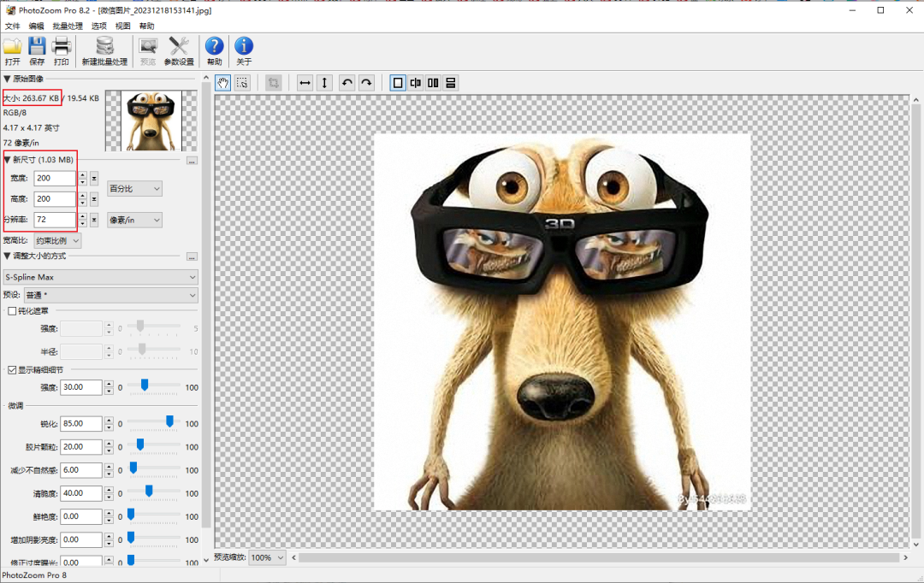924x583 pixels.
Task: Adjust the 清脆度 slider
Action: click(149, 492)
